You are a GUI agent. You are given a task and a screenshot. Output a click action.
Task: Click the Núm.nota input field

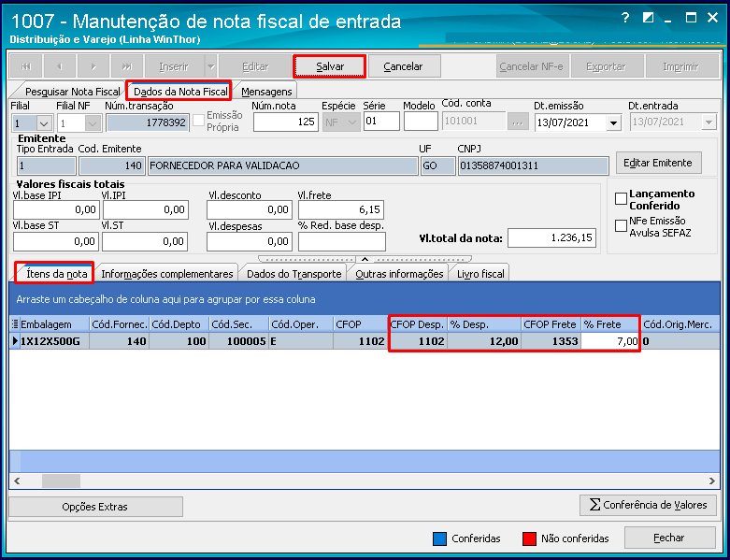(x=285, y=122)
